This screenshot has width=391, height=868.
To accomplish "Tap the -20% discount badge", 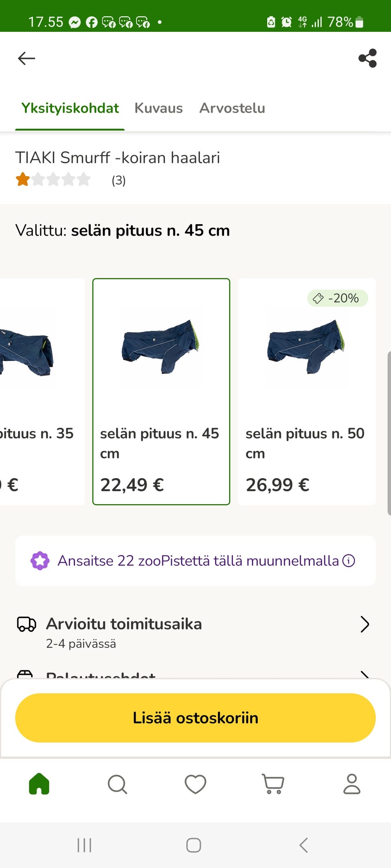I will click(337, 298).
